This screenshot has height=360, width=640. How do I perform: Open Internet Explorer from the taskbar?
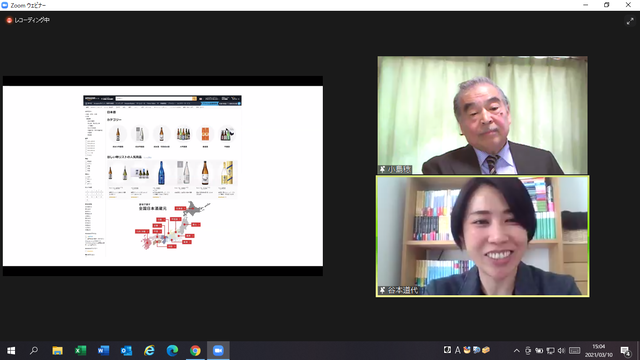(149, 351)
